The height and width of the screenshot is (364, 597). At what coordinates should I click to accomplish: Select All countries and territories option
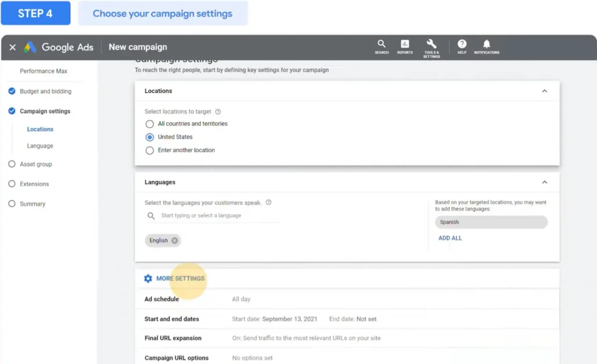[x=150, y=124]
